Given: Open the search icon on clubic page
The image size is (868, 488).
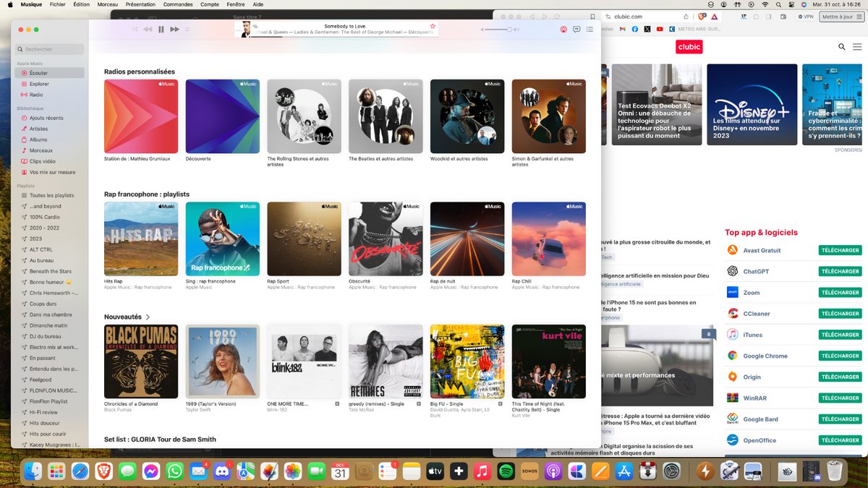Looking at the screenshot, I should 842,47.
